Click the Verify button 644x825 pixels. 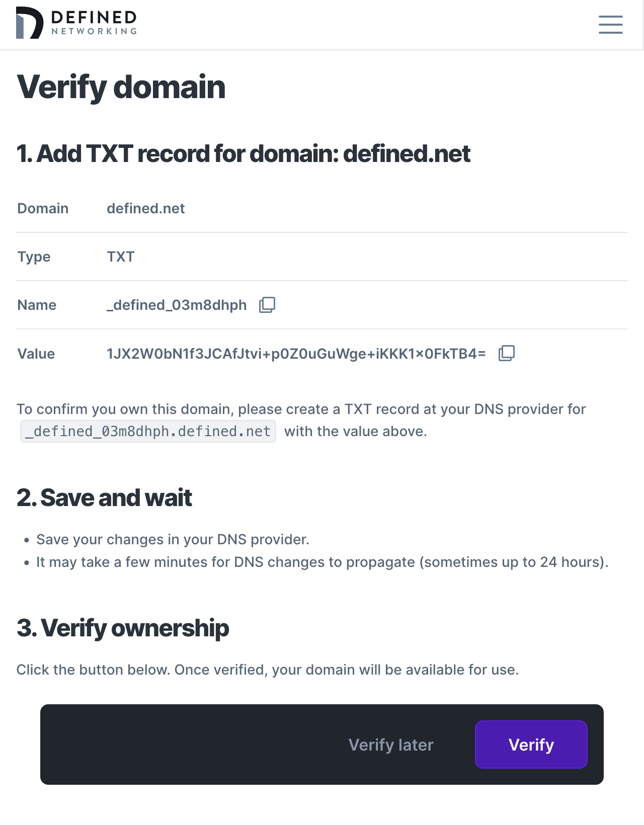(531, 745)
